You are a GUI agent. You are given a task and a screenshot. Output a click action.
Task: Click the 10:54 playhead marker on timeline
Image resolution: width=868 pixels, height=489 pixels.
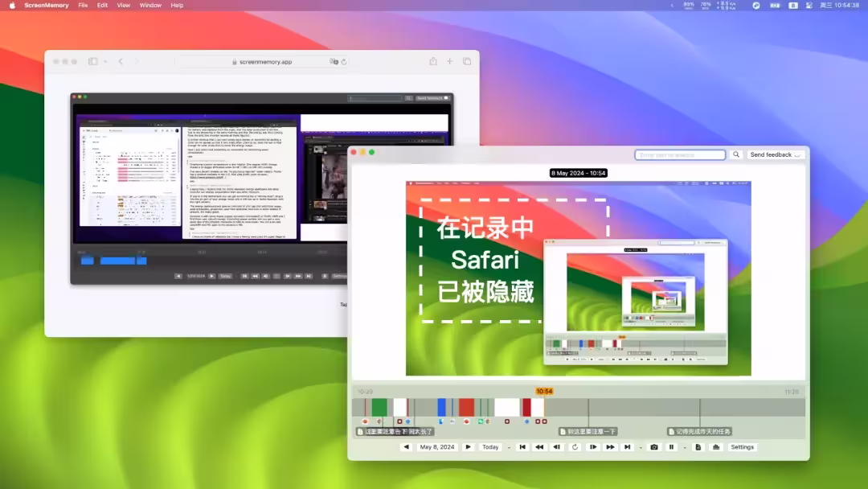(544, 391)
